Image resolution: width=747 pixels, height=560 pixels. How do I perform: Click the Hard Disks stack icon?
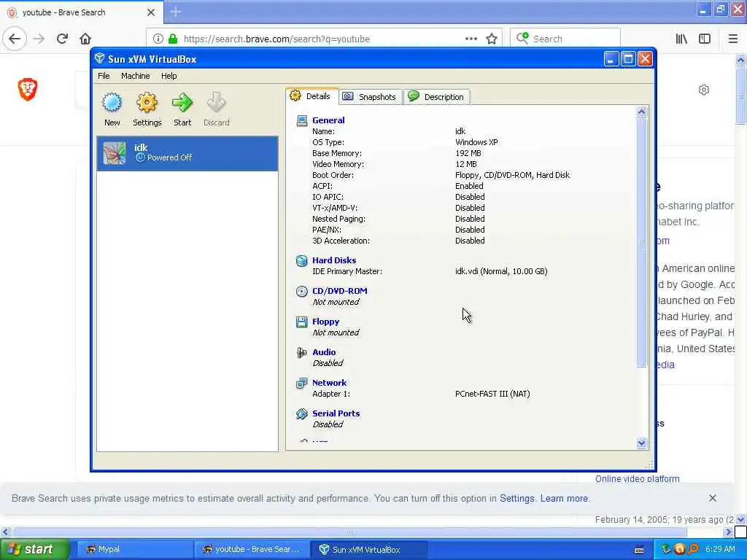[301, 260]
